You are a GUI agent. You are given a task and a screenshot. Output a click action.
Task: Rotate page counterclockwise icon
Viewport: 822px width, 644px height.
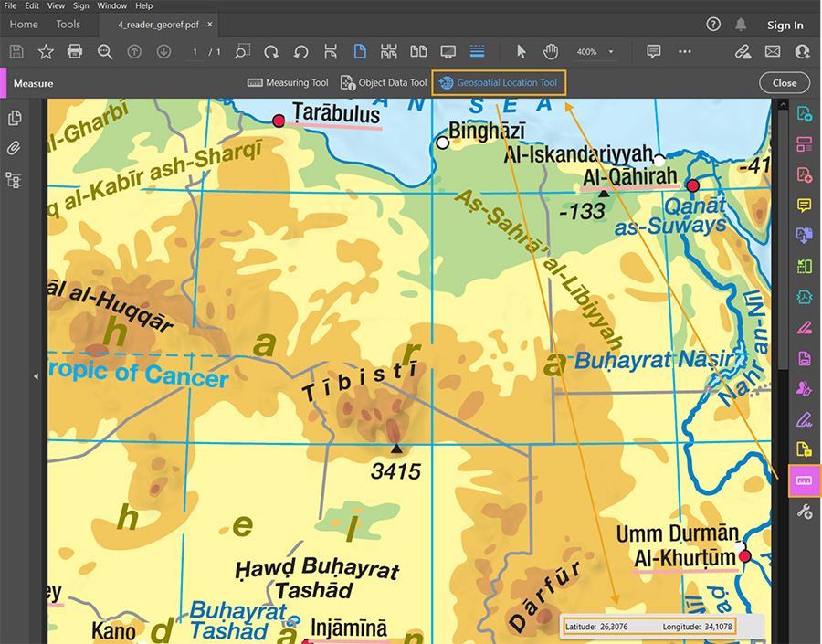[300, 51]
